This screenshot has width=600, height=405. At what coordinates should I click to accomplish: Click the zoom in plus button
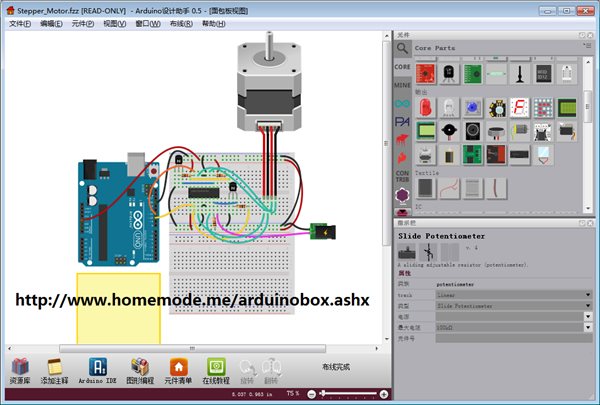384,394
